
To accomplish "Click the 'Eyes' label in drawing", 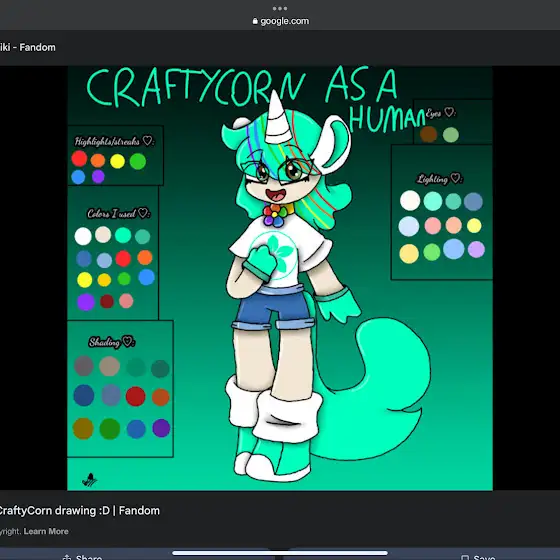I will tap(441, 113).
